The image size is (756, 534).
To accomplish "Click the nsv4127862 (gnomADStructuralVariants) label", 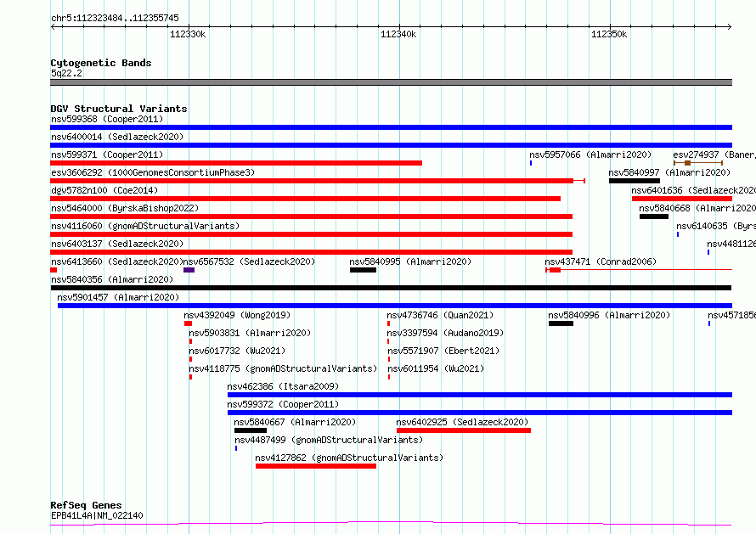I will (349, 458).
